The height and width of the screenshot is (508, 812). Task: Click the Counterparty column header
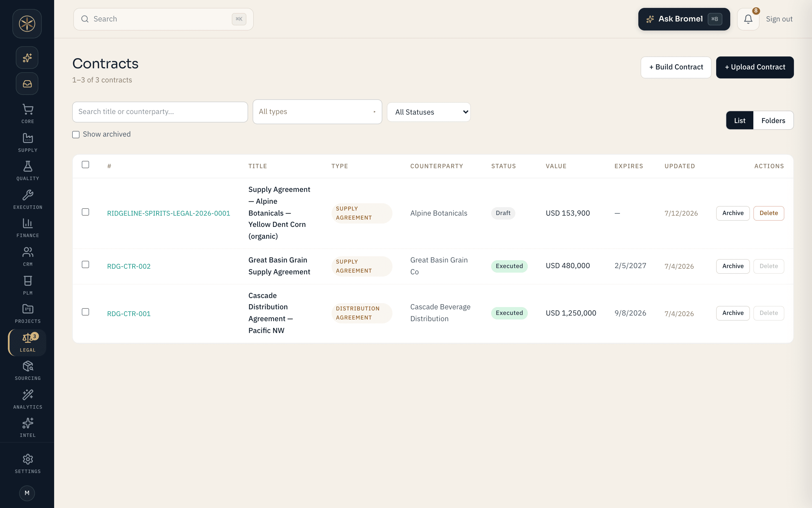(x=436, y=166)
